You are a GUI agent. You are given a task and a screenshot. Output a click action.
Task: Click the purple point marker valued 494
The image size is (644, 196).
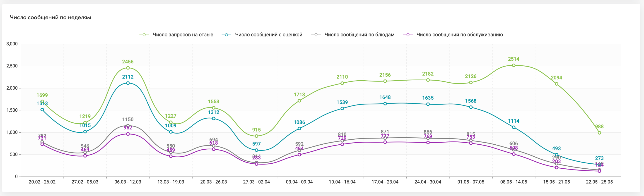coord(299,155)
